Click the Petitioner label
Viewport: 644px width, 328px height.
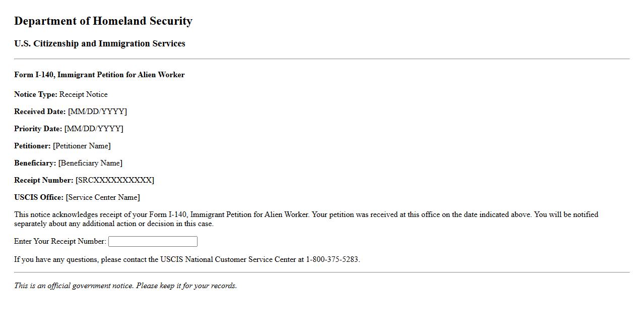click(32, 146)
